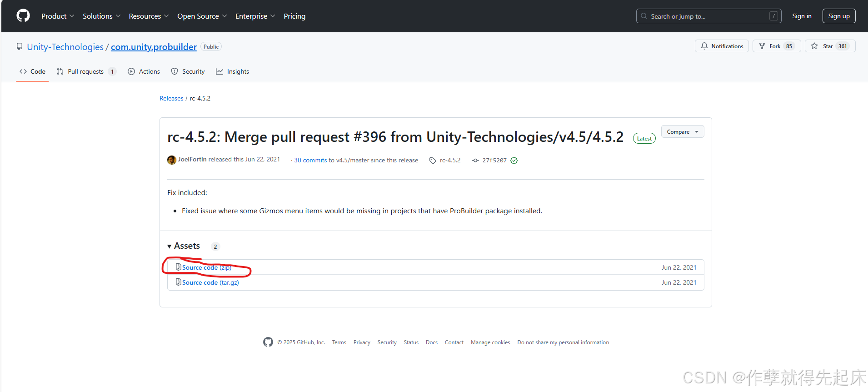This screenshot has width=868, height=392.
Task: Click Do not share my personal information
Action: click(563, 342)
